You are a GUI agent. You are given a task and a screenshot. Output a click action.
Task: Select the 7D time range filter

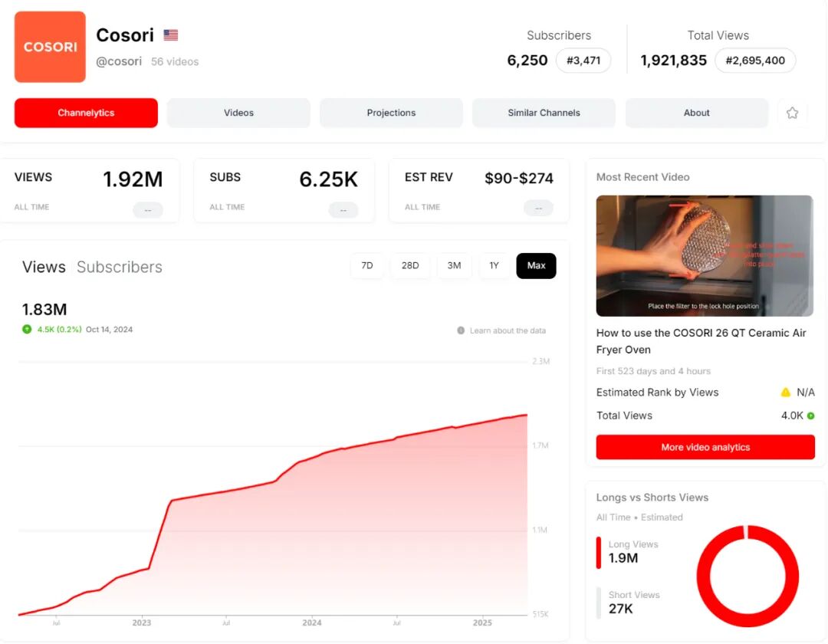366,265
